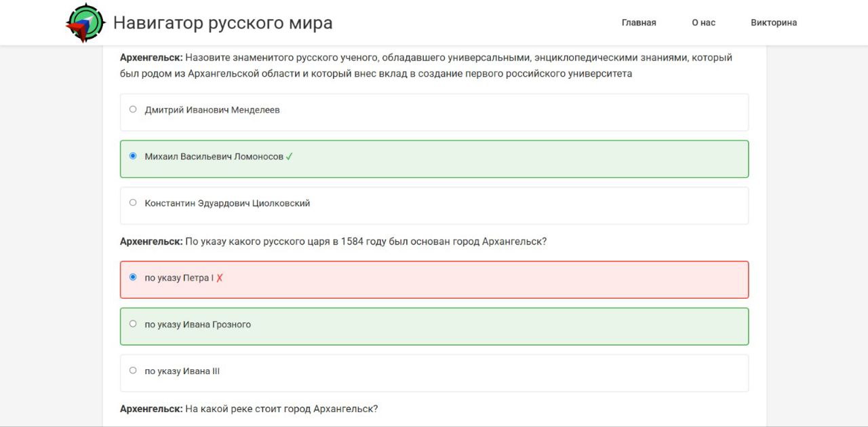Click the Менделеев answer text label
The image size is (868, 427).
[x=212, y=110]
